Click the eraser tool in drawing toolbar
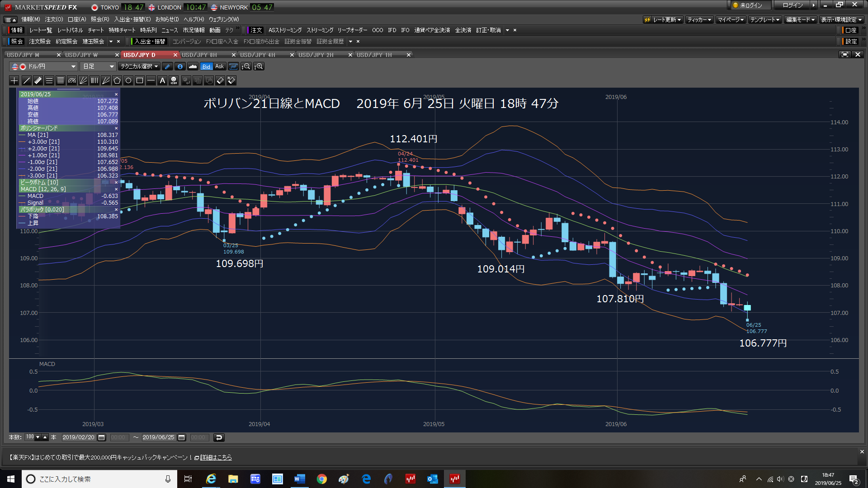 click(x=220, y=80)
